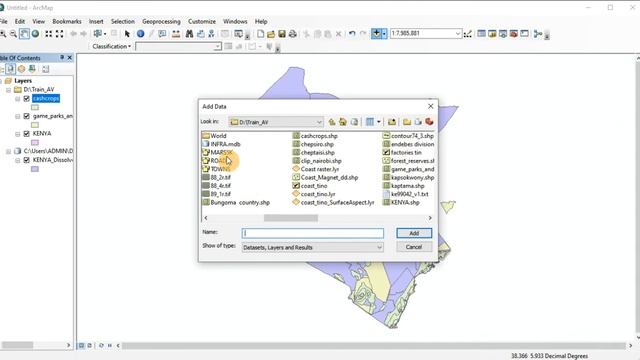Screen dimensions: 640x360
Task: Open the Python window icon
Action: pos(524,34)
